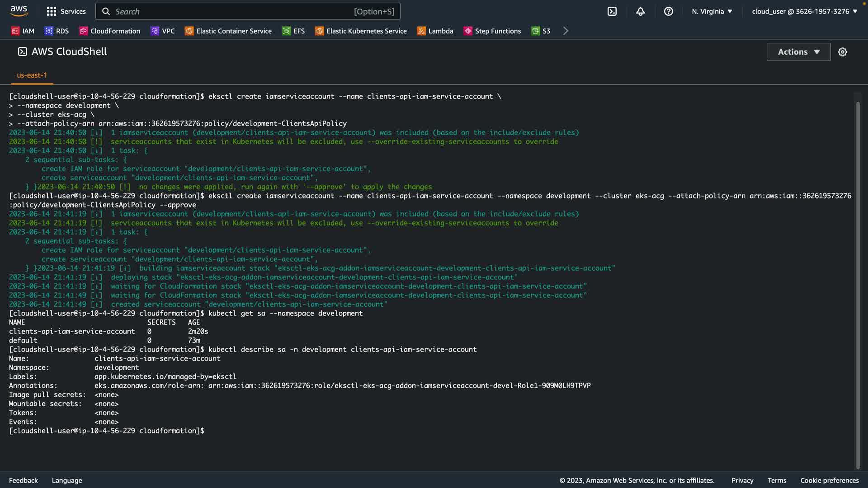Open the CloudFormation shortcut
Viewport: 868px width, 488px height.
[x=110, y=31]
